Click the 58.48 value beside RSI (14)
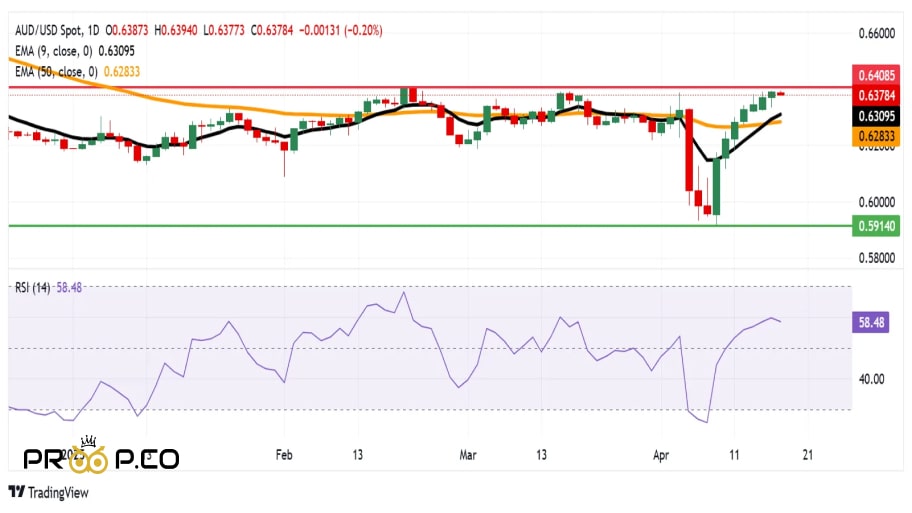The height and width of the screenshot is (513, 912). tap(69, 287)
